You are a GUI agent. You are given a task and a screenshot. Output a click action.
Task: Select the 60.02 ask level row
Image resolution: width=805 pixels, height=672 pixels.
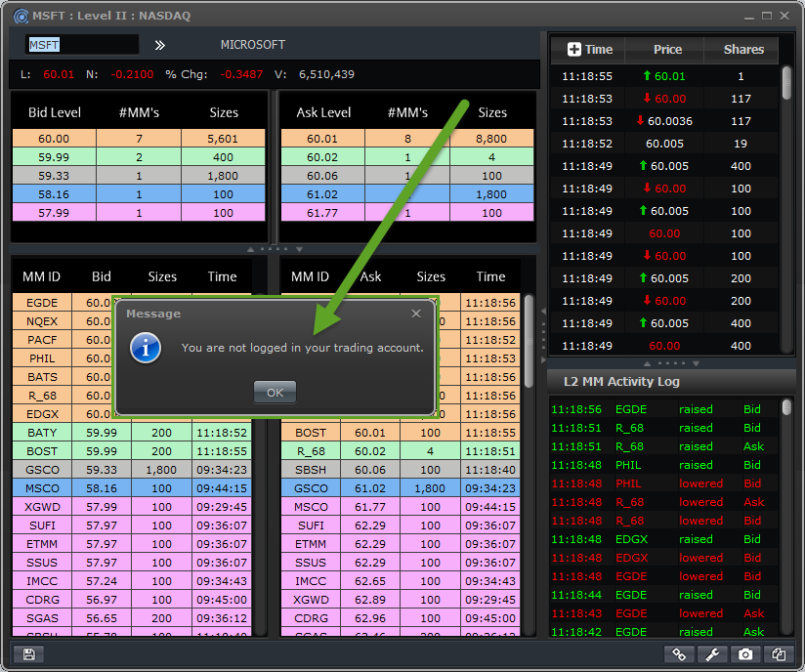(x=407, y=157)
